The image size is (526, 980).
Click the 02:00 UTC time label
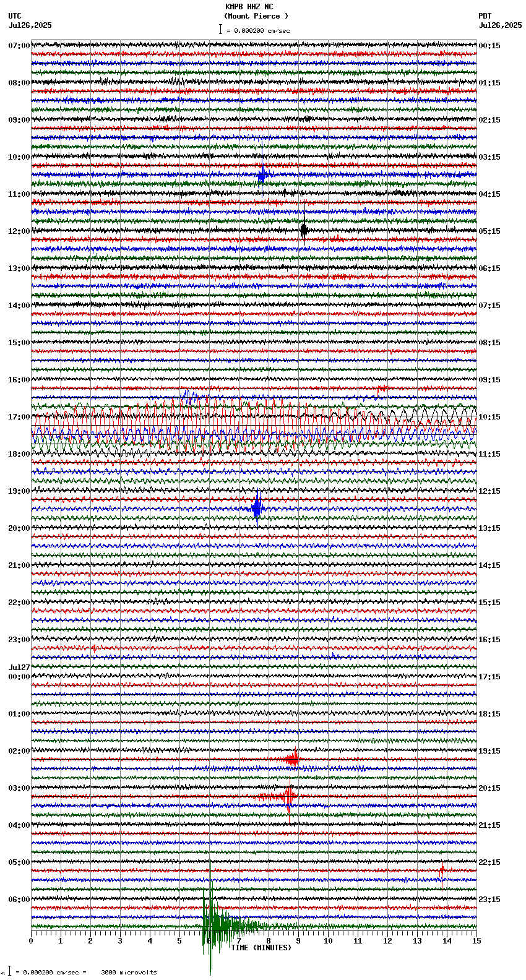pos(19,751)
